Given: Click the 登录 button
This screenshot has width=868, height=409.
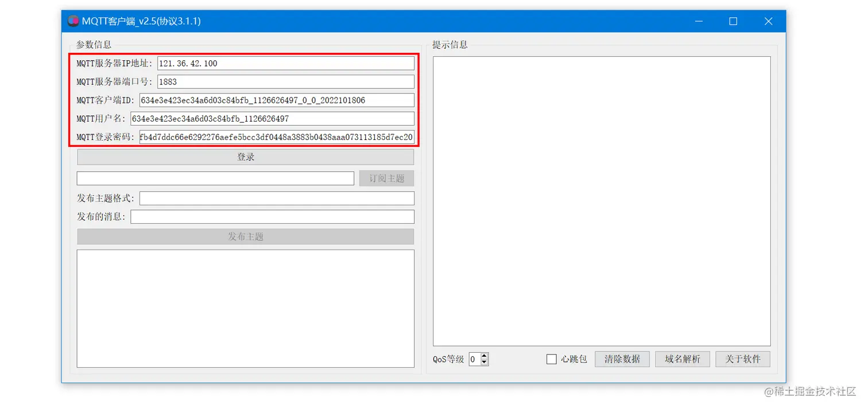Looking at the screenshot, I should pos(246,157).
